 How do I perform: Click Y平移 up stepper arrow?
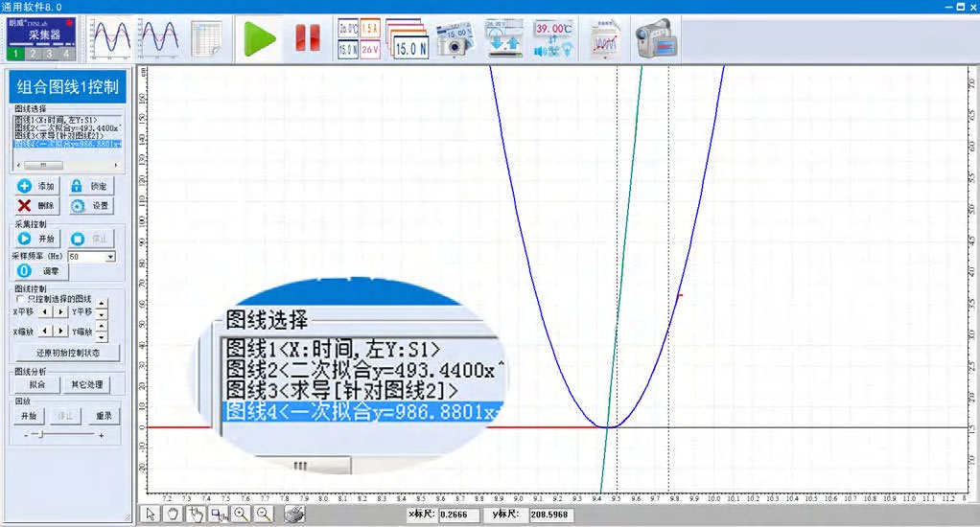click(103, 305)
